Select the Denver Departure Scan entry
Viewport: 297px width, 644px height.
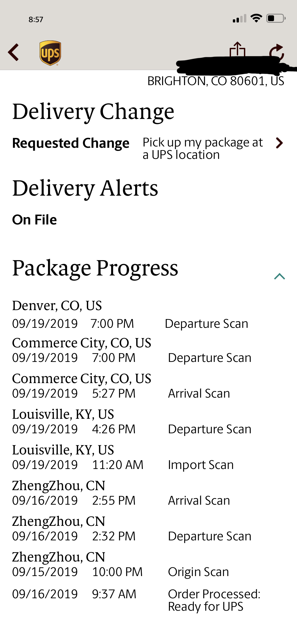(130, 315)
